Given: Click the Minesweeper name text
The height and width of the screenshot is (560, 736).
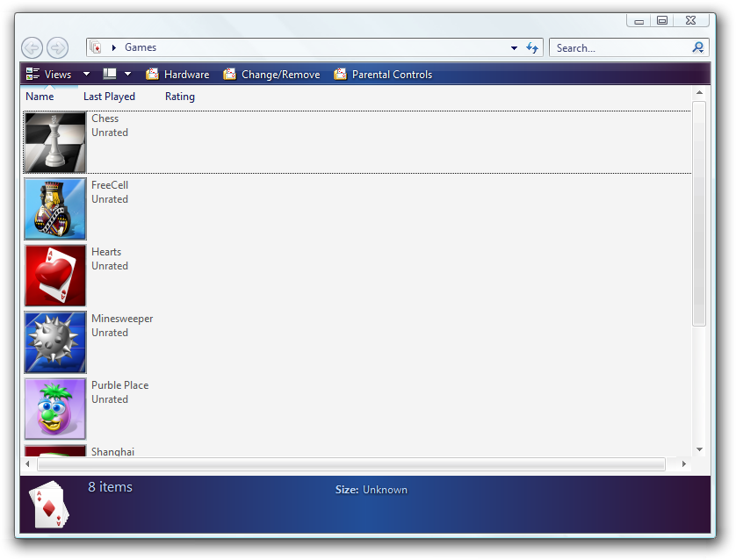Looking at the screenshot, I should click(122, 319).
